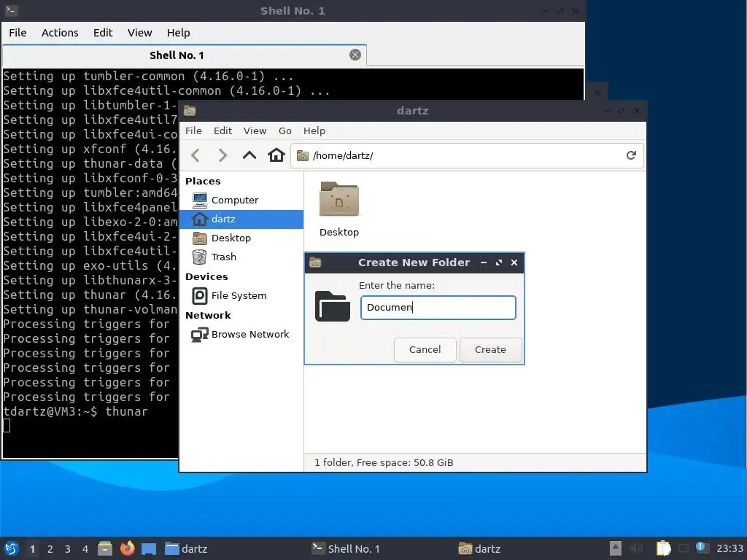747x560 pixels.
Task: Launch Firefox from the taskbar
Action: pyautogui.click(x=127, y=548)
